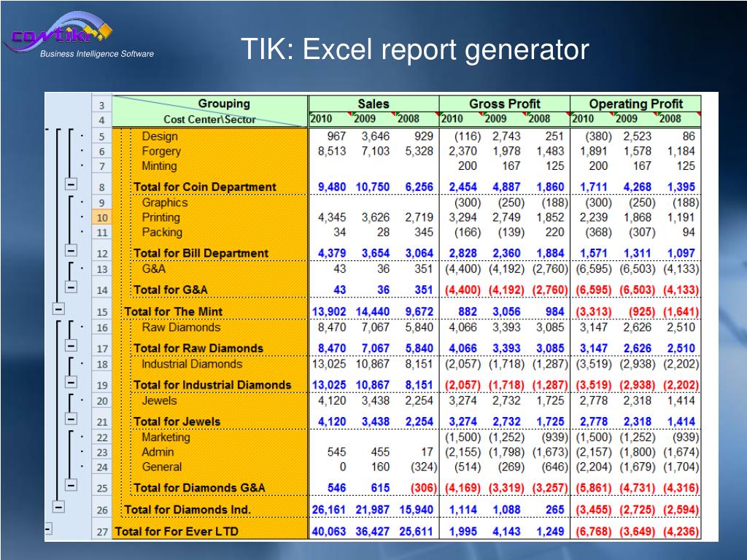This screenshot has width=747, height=560.
Task: Collapse the Total for For Ever LTD outline group
Action: pyautogui.click(x=48, y=528)
